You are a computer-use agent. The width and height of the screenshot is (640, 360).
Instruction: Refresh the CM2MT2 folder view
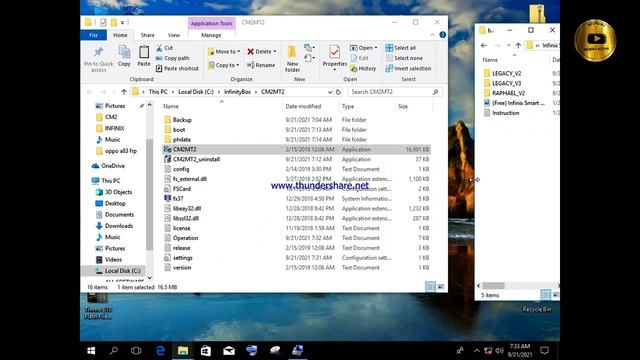pyautogui.click(x=338, y=92)
